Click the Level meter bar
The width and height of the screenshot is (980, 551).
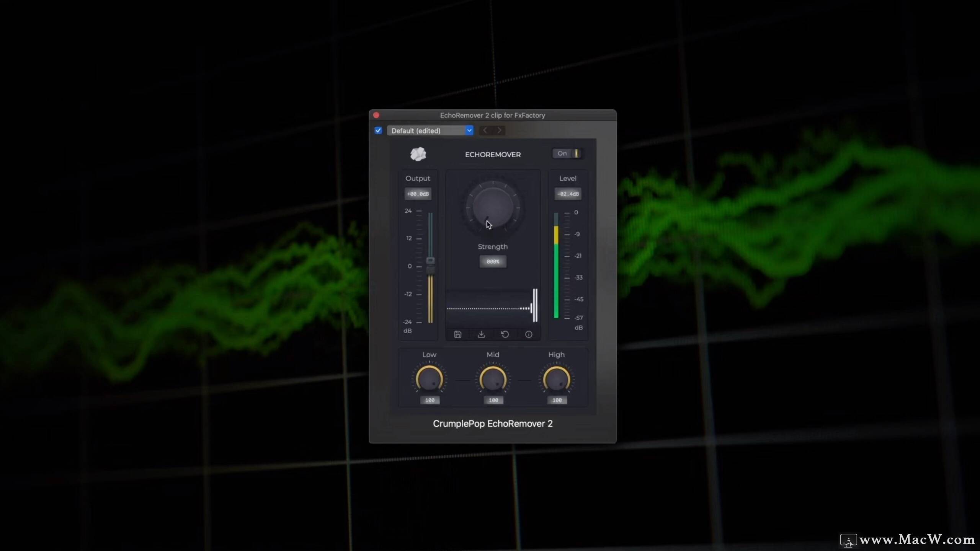pyautogui.click(x=556, y=266)
